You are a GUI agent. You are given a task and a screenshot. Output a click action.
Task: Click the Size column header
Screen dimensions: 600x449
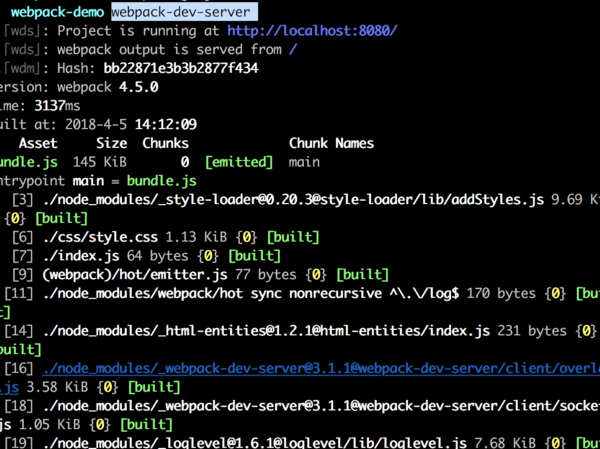111,143
